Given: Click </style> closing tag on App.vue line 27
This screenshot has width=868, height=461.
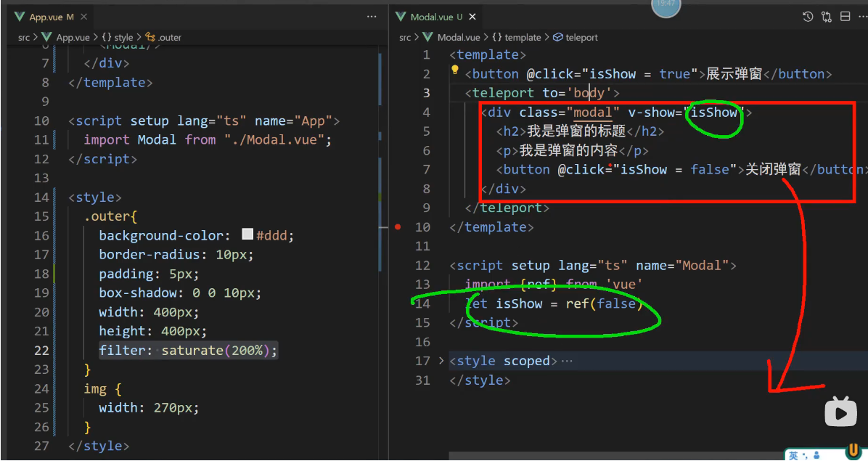Looking at the screenshot, I should [99, 446].
